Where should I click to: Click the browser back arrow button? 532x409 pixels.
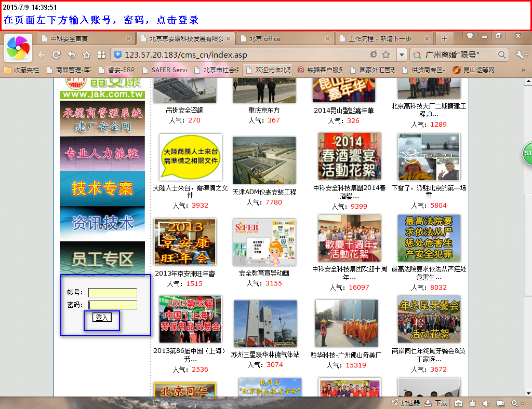42,54
